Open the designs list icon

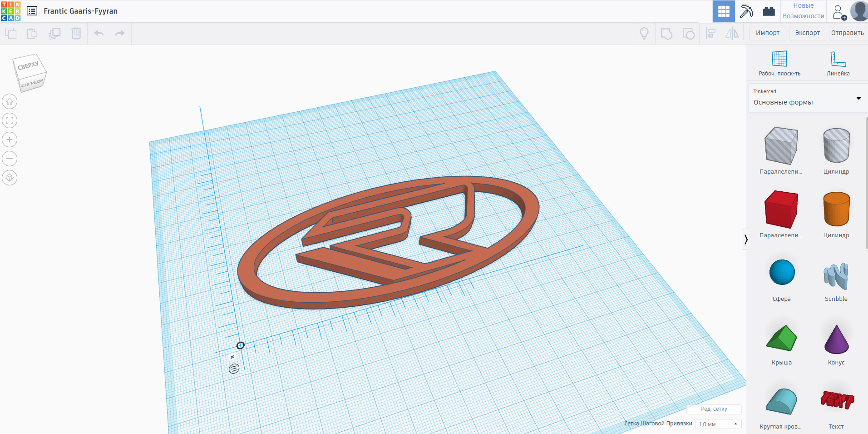[32, 11]
